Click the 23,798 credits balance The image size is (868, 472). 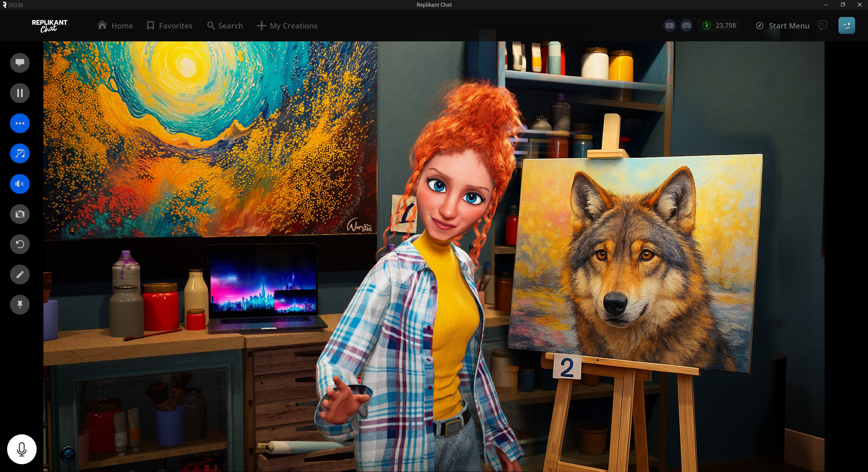click(x=719, y=25)
